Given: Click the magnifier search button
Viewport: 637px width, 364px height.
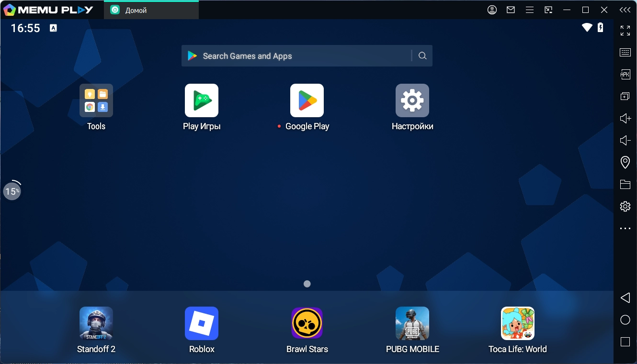Looking at the screenshot, I should pyautogui.click(x=422, y=56).
